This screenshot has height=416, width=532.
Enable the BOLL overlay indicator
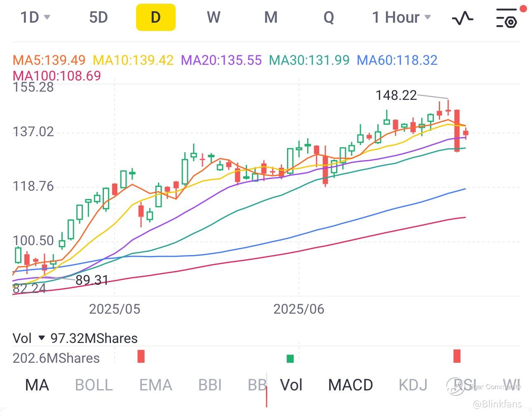[94, 385]
